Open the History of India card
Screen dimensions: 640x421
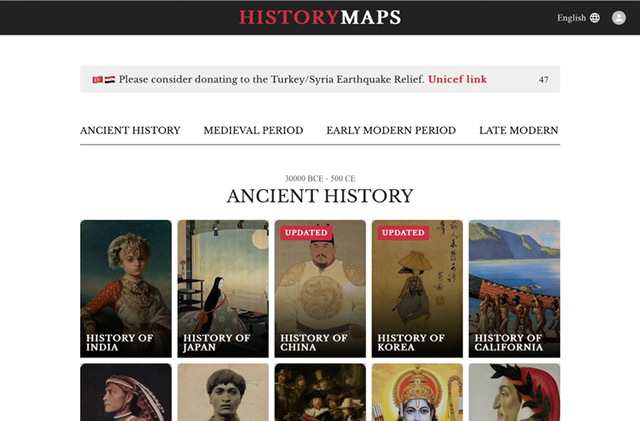[x=126, y=289]
